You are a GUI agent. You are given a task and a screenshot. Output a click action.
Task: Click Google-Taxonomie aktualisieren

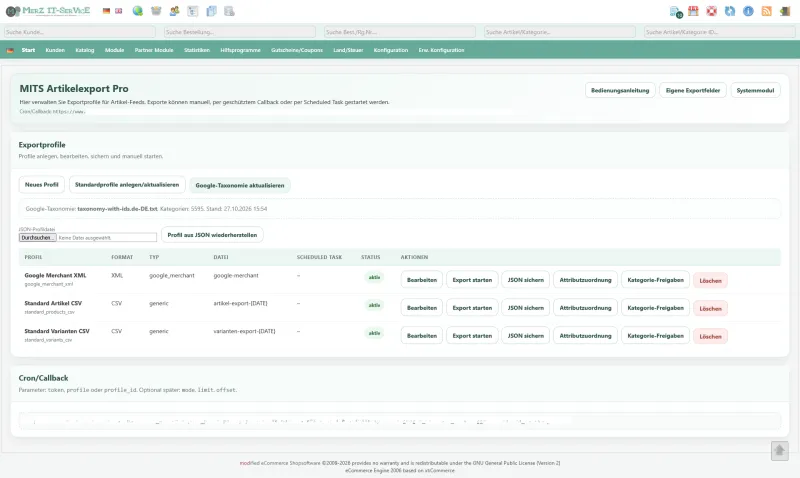(240, 185)
